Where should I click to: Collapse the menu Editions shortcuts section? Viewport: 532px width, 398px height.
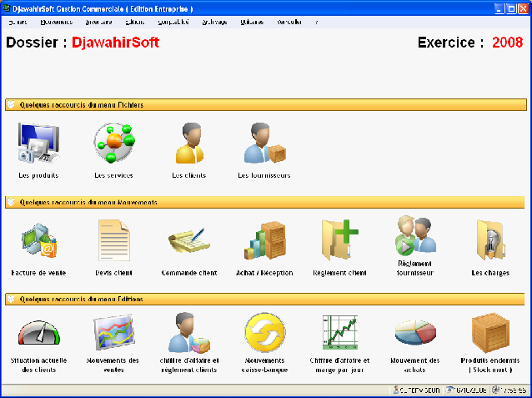(11, 300)
